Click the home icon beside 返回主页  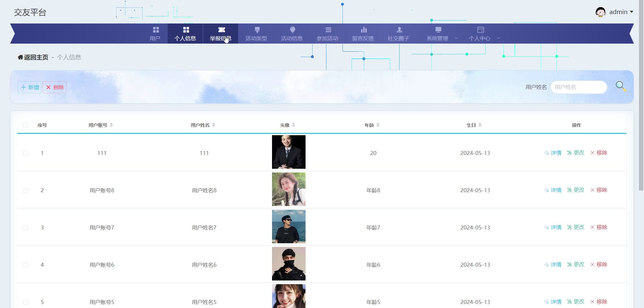20,57
